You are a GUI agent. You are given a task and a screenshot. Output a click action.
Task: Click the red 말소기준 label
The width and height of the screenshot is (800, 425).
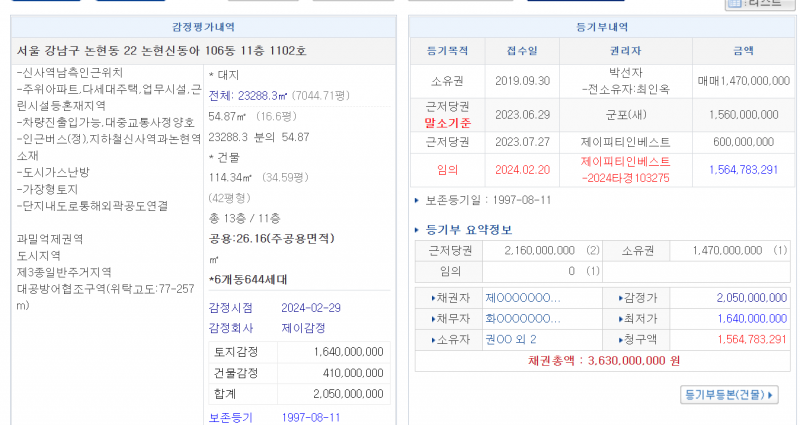(447, 122)
